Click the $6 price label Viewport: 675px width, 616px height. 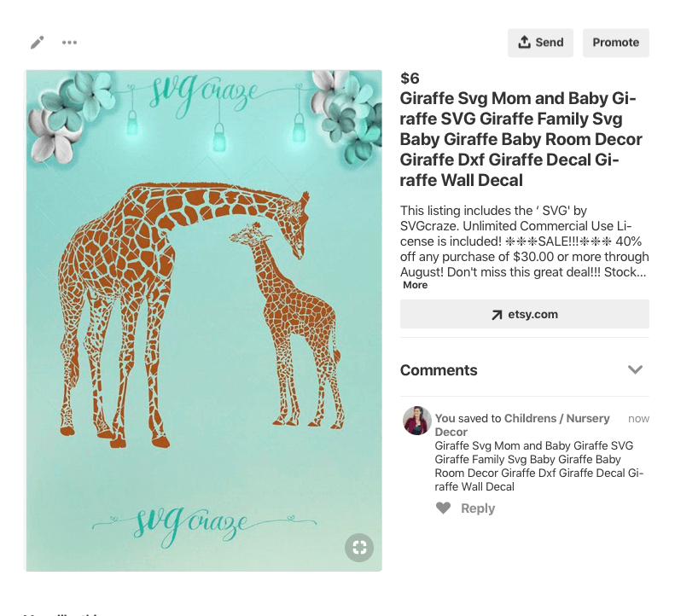coord(410,78)
